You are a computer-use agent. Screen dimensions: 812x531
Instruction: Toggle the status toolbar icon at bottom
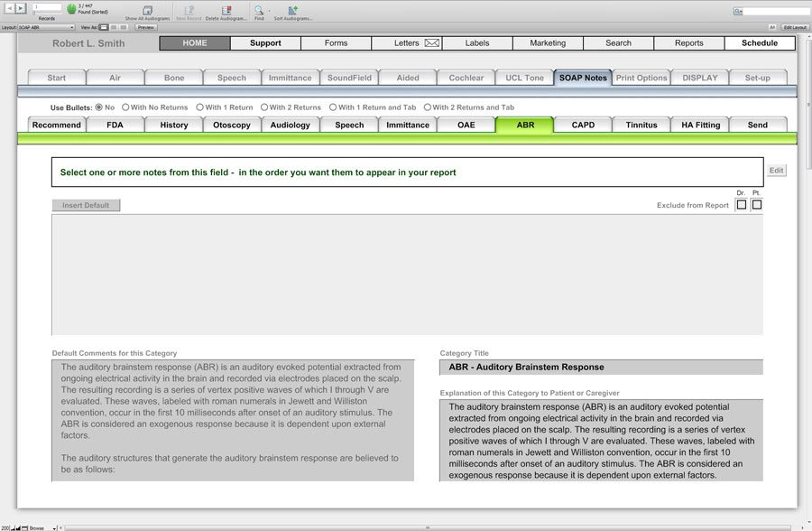pos(23,528)
